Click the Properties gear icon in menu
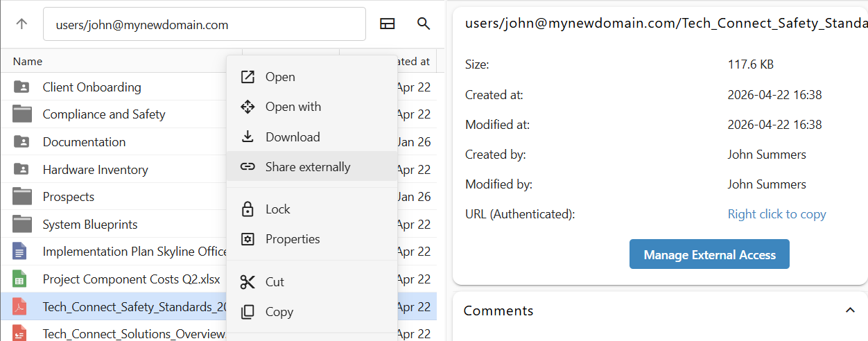The width and height of the screenshot is (868, 341). click(248, 239)
